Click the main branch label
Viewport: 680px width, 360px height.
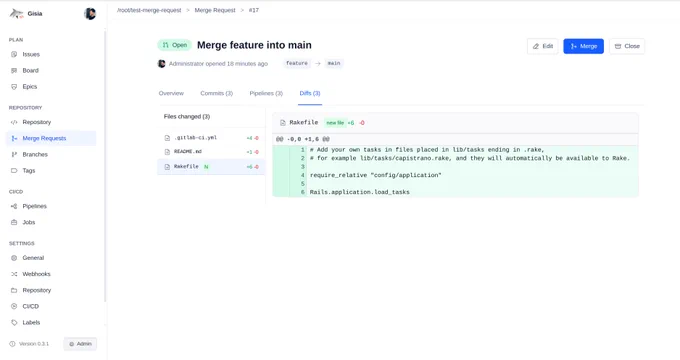tap(334, 63)
